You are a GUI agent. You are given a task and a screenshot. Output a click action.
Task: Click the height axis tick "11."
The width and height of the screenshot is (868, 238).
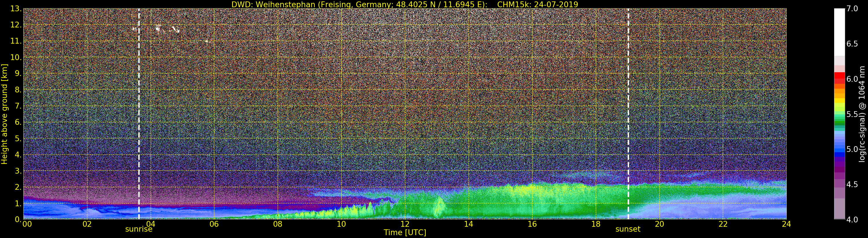tap(16, 41)
